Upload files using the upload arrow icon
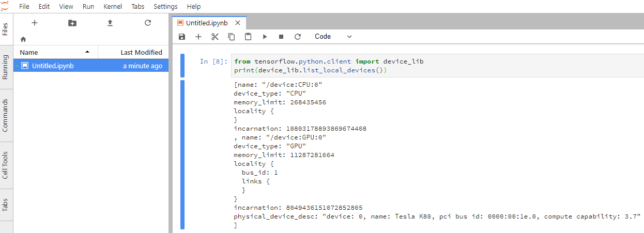The width and height of the screenshot is (644, 233). [x=110, y=23]
